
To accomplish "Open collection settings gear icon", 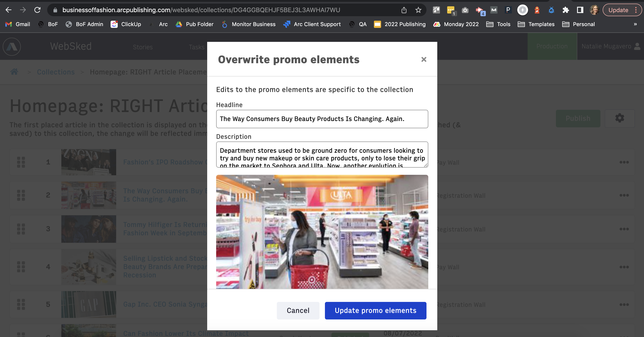I will 620,118.
